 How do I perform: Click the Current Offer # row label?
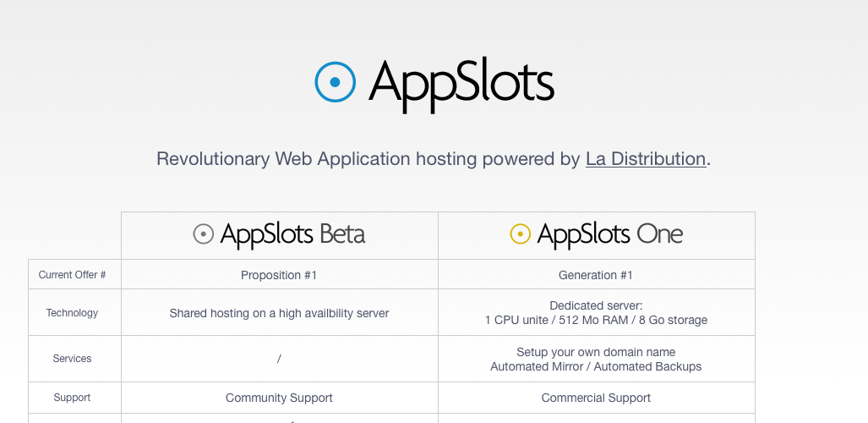click(73, 275)
